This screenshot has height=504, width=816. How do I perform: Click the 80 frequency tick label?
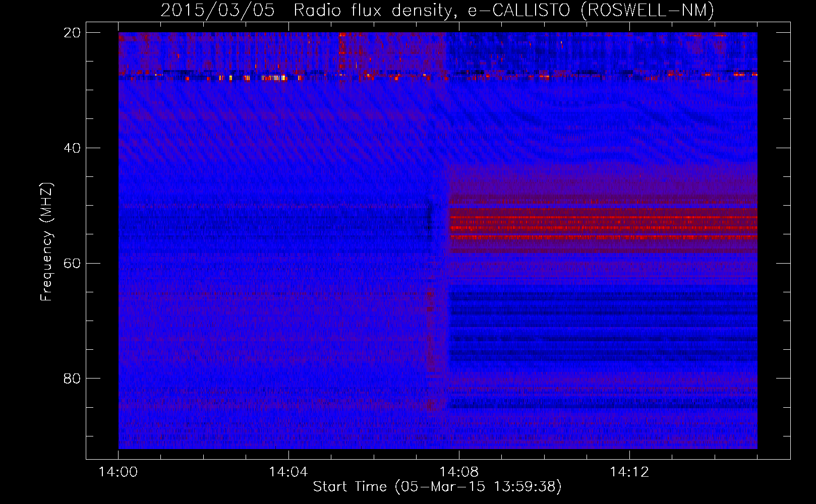coord(72,379)
